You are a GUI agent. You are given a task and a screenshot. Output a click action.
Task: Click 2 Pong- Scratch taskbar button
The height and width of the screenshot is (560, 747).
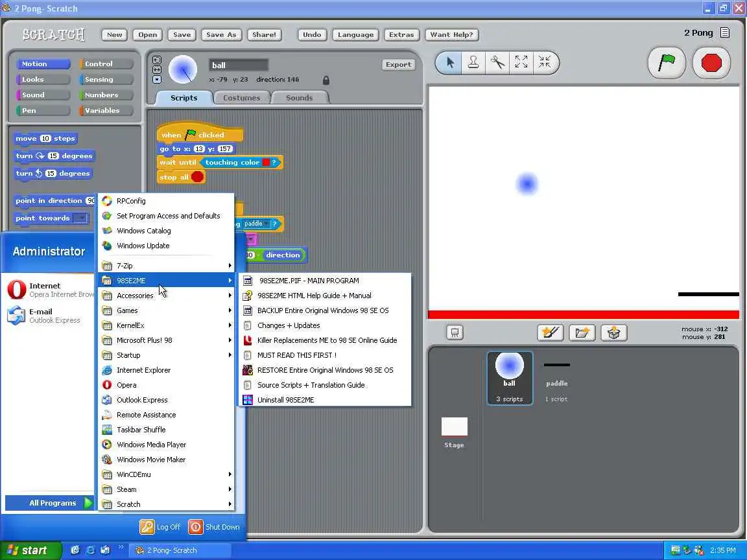(x=180, y=550)
